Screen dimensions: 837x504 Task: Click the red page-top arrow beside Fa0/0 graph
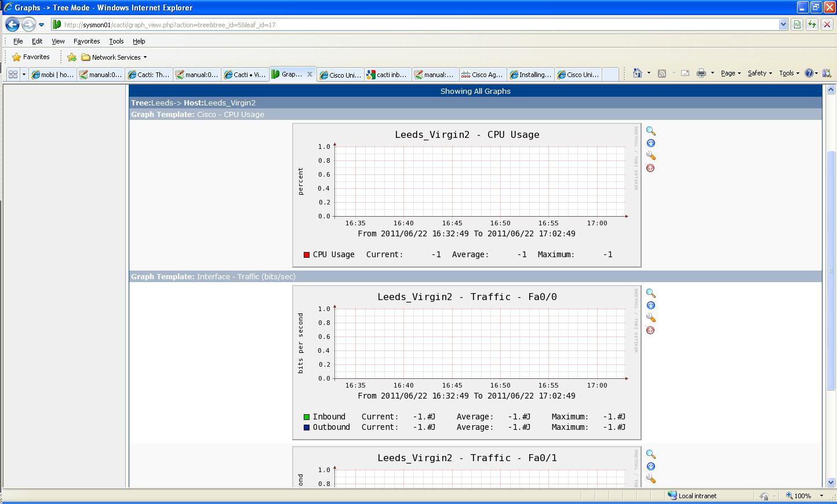point(650,330)
